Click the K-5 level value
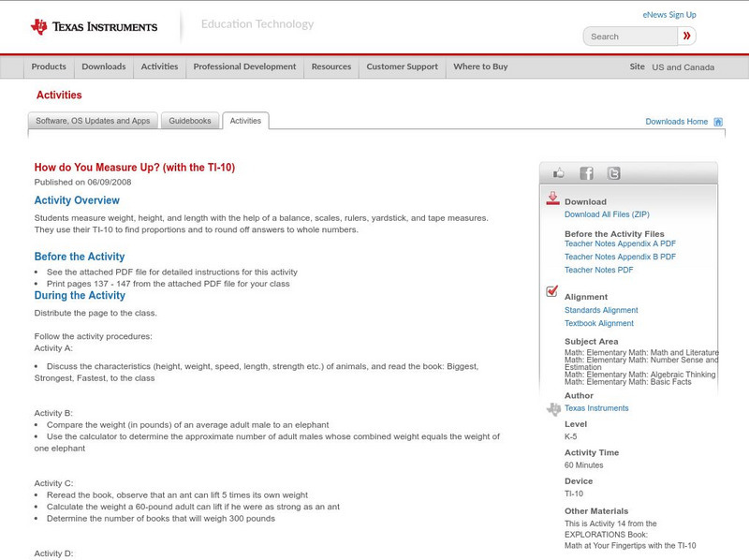Image resolution: width=749 pixels, height=560 pixels. 571,436
